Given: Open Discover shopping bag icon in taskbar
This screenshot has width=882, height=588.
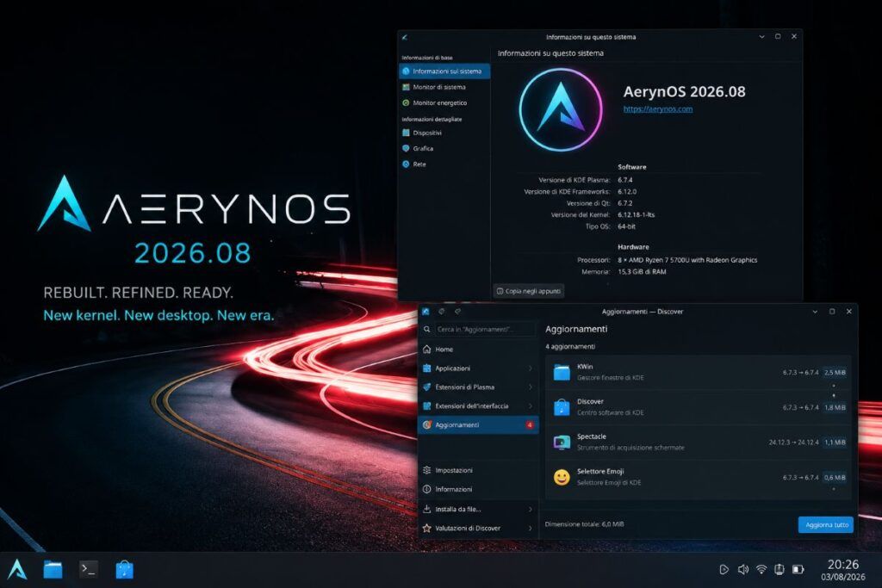Looking at the screenshot, I should point(124,569).
